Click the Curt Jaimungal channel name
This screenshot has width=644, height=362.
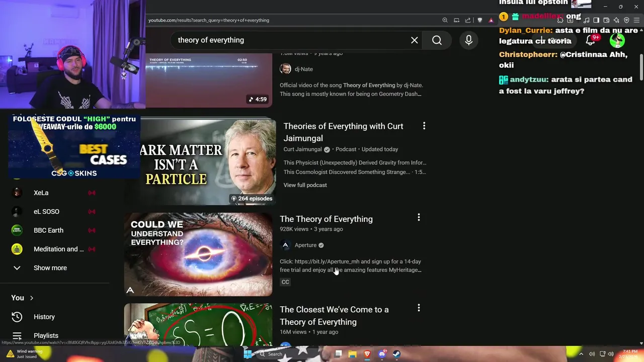302,149
